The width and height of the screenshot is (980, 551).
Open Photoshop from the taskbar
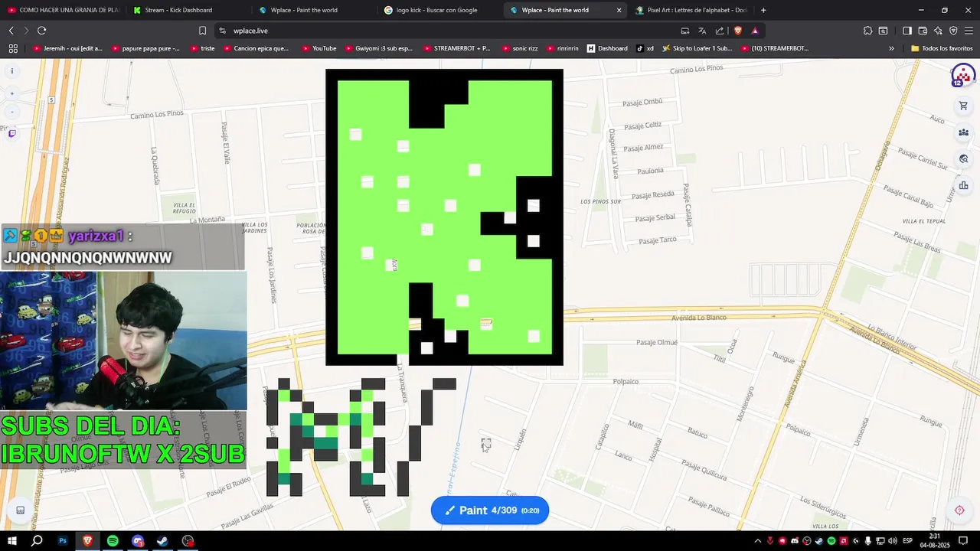point(63,541)
